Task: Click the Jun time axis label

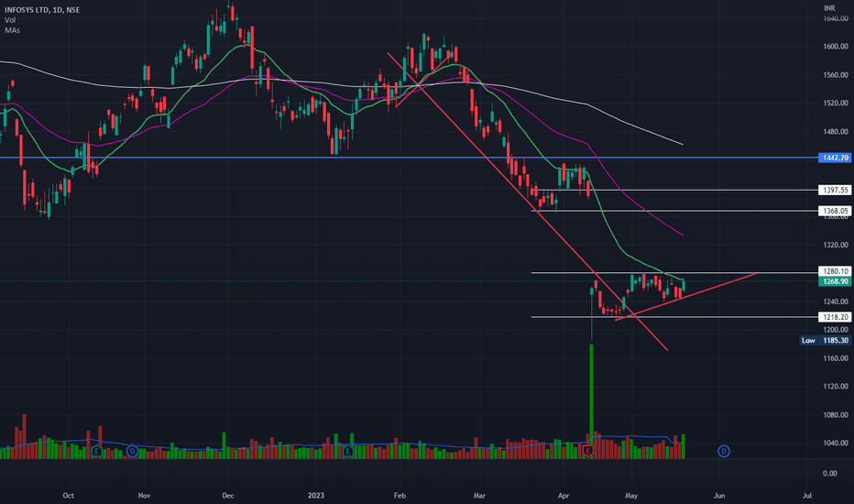Action: (719, 496)
